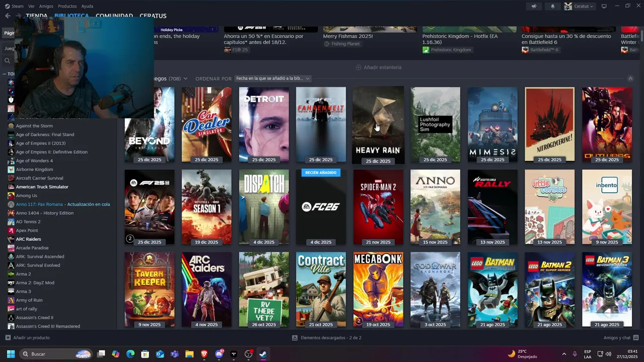Open the Amigos menu
The width and height of the screenshot is (644, 362).
click(x=46, y=6)
